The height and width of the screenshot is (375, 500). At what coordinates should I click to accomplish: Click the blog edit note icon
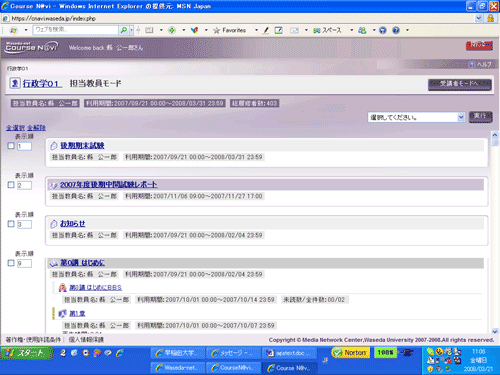pyautogui.click(x=279, y=30)
